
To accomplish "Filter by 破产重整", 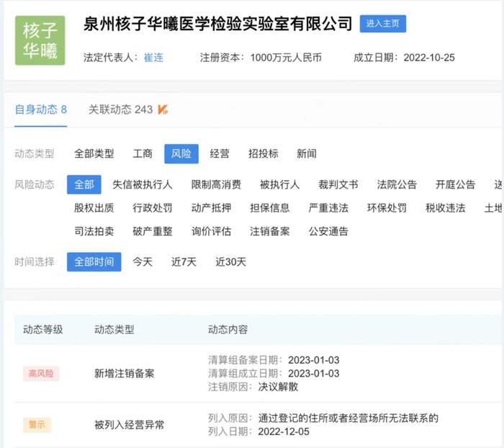I will click(x=153, y=231).
